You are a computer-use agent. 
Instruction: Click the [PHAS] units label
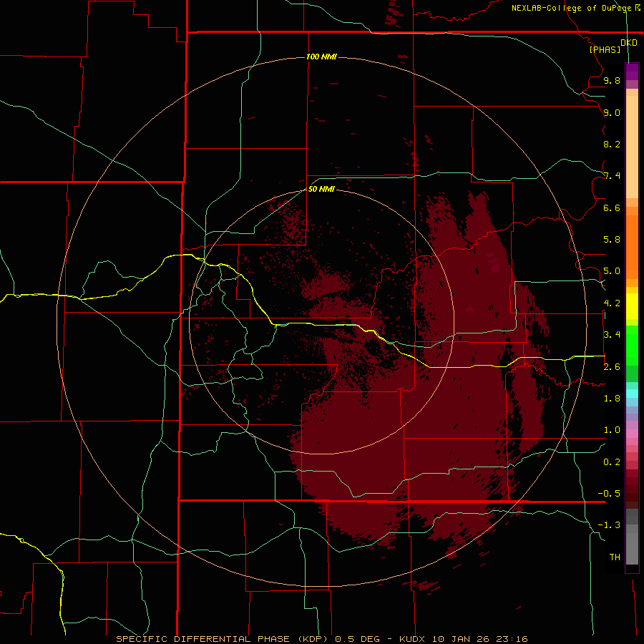click(605, 49)
